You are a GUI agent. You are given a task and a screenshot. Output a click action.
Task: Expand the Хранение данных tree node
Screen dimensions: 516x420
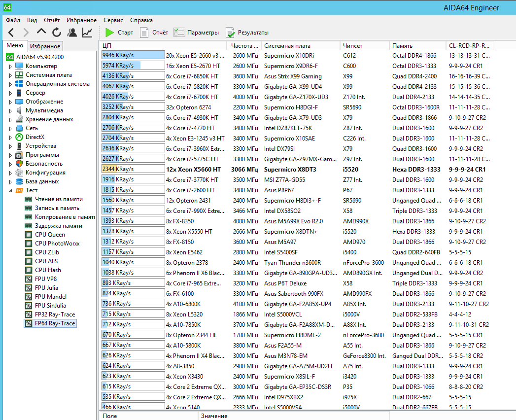(10, 119)
